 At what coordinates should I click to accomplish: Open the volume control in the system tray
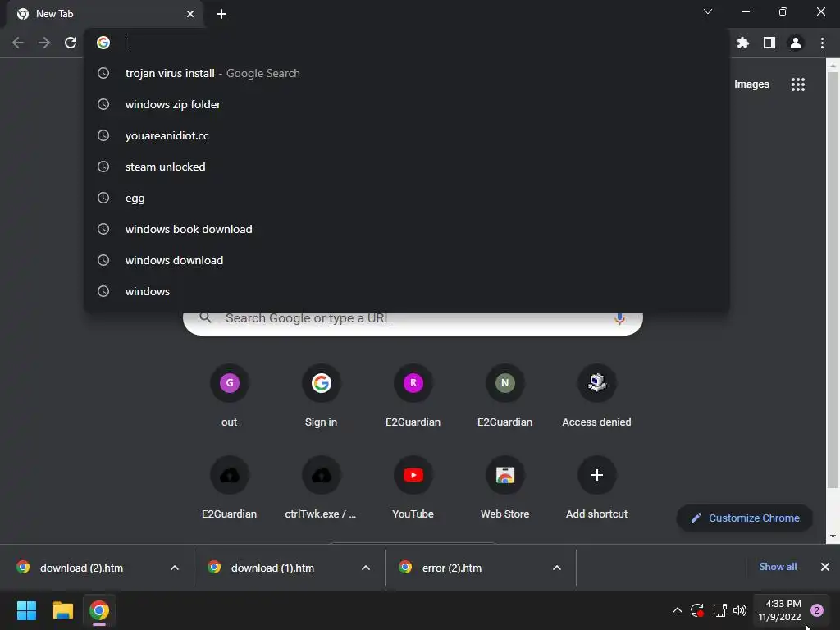[x=740, y=610]
